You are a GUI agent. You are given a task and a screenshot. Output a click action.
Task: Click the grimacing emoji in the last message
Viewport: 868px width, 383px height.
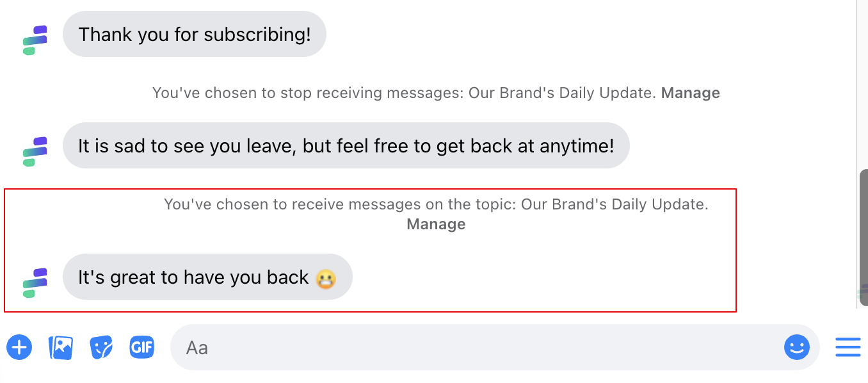pyautogui.click(x=326, y=278)
